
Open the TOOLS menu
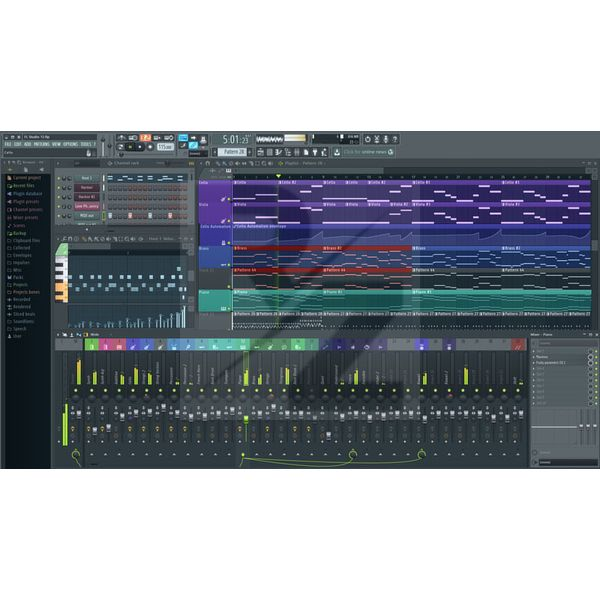click(x=86, y=144)
